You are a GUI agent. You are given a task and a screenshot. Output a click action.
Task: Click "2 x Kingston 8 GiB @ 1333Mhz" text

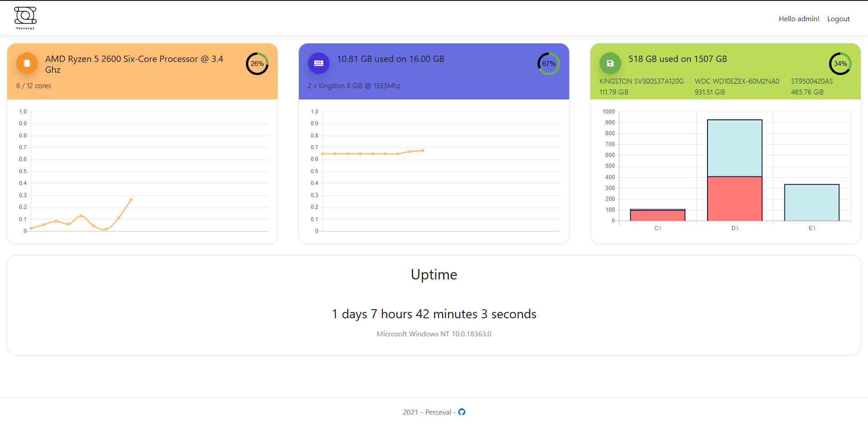pos(354,86)
